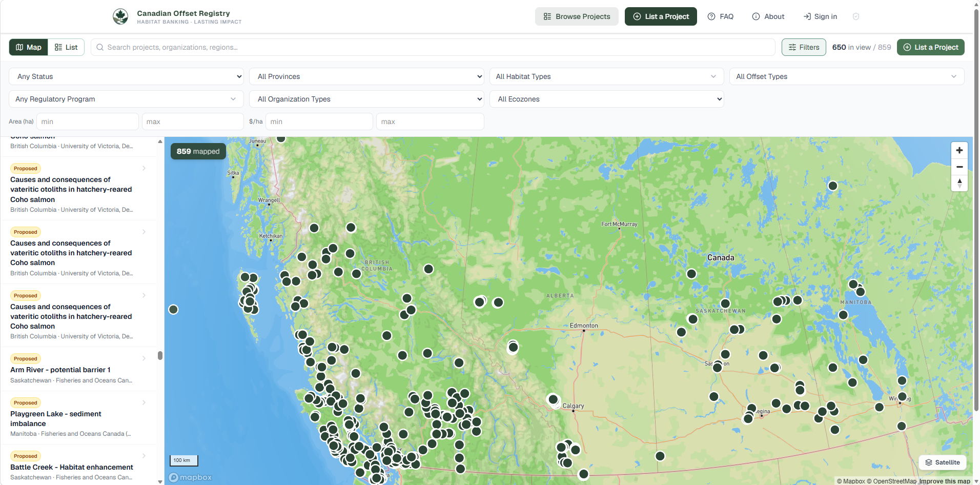Click the $/ha max field

(x=431, y=122)
